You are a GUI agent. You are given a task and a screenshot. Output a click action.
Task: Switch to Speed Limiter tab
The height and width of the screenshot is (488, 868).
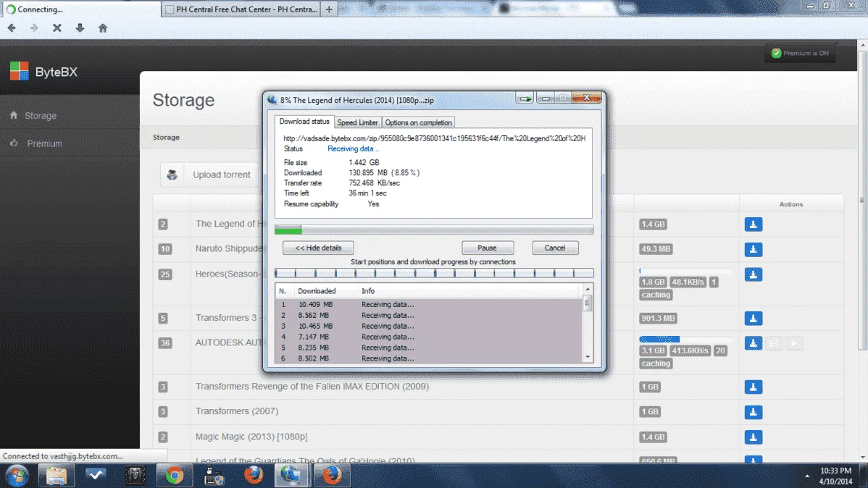[358, 123]
